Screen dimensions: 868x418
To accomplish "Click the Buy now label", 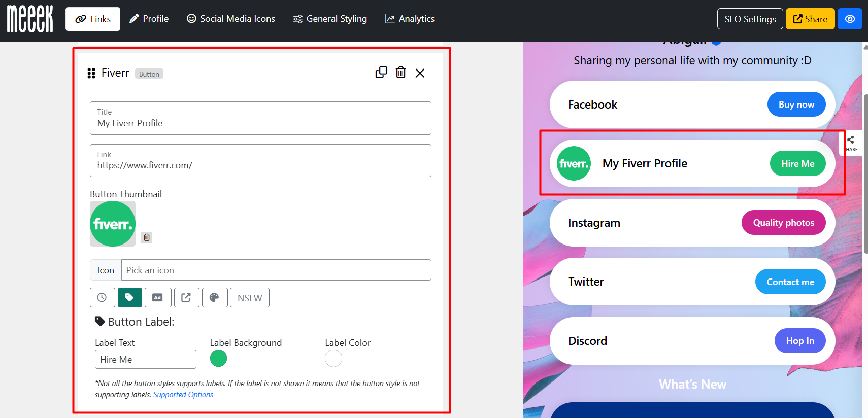I will (x=796, y=104).
